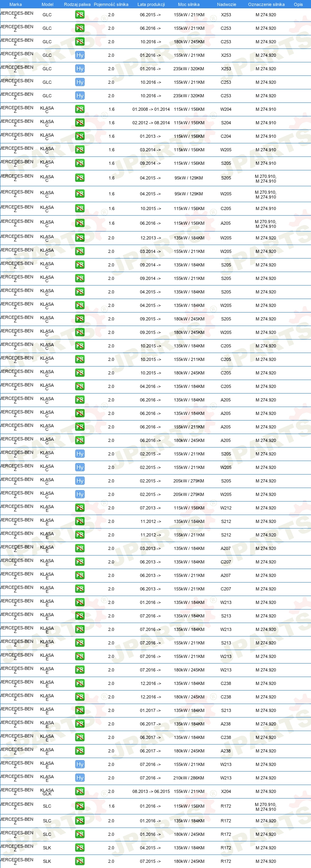This screenshot has width=311, height=868.
Task: Click the X204 body code cell
Action: (x=226, y=792)
